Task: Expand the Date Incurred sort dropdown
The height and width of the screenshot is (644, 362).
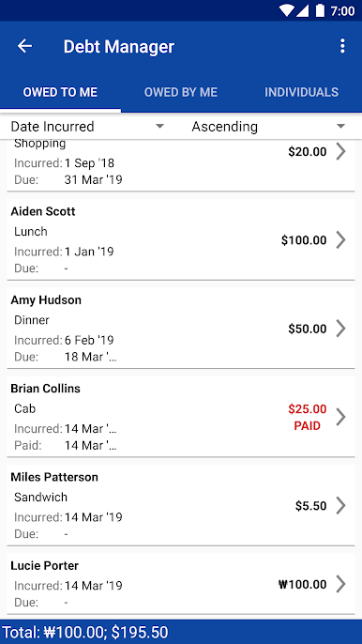Action: (88, 127)
